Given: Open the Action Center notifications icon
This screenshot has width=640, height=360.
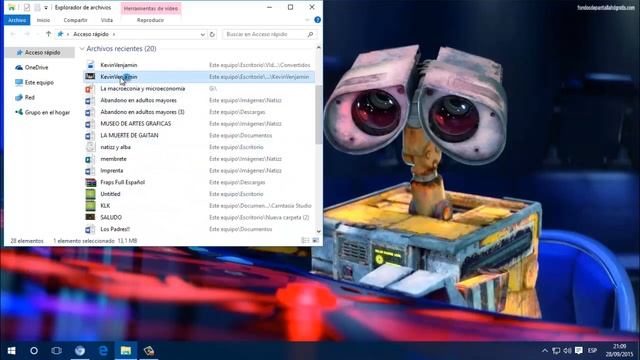Looking at the screenshot, I should tap(578, 351).
